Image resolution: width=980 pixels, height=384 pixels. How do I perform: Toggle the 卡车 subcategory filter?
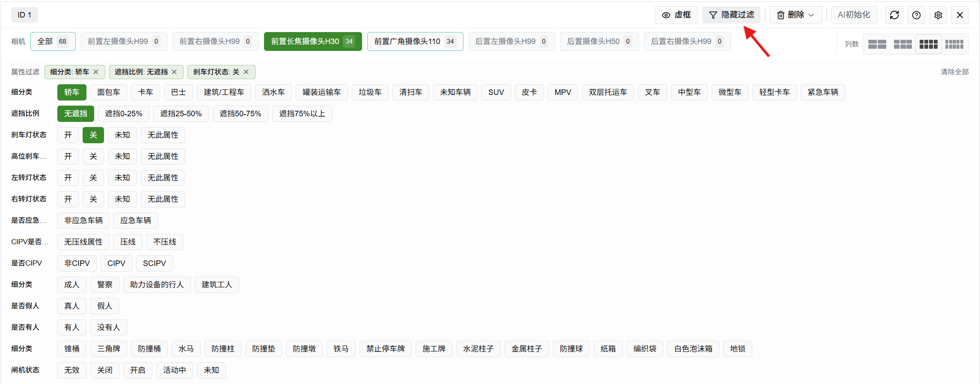click(146, 92)
